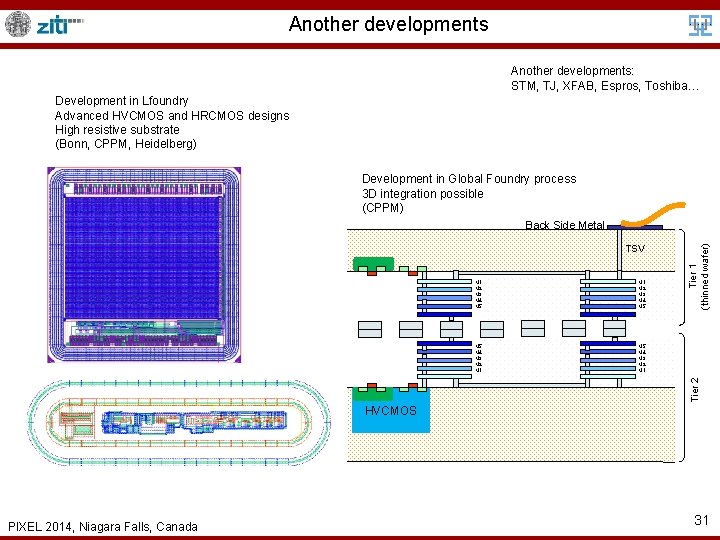
Task: Click the ziti logo
Action: tap(60, 26)
